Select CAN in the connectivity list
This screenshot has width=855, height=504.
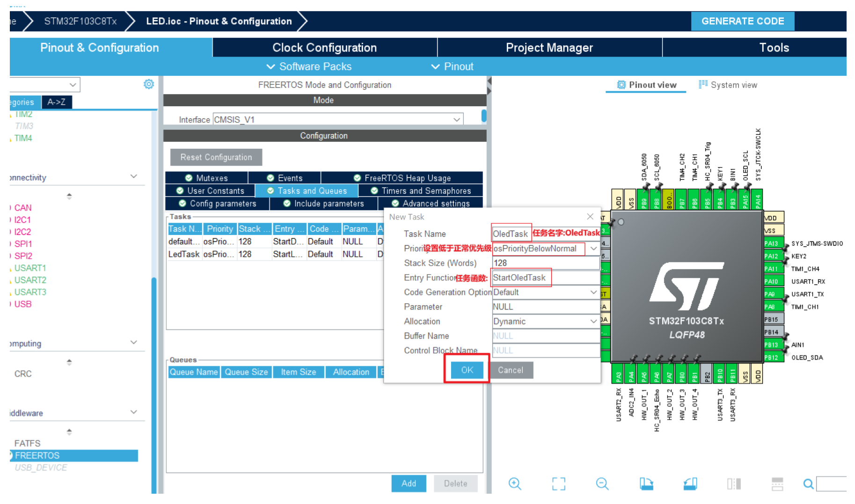[22, 208]
